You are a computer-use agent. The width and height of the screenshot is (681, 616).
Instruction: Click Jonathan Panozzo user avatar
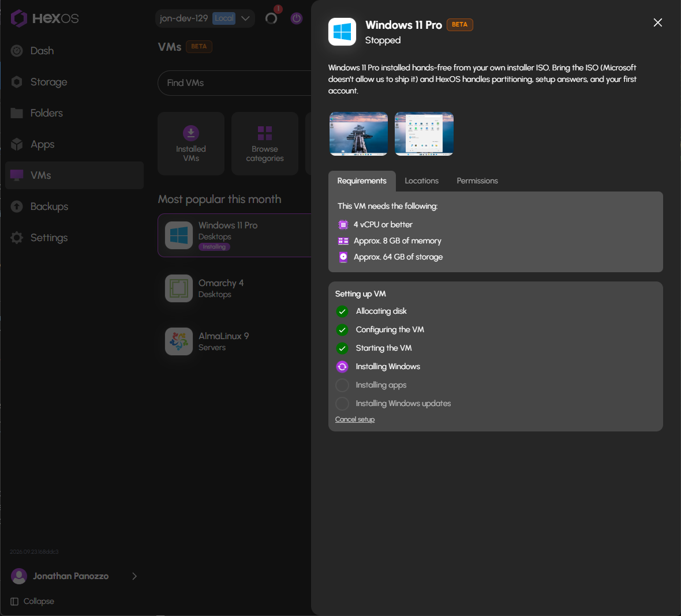point(18,577)
